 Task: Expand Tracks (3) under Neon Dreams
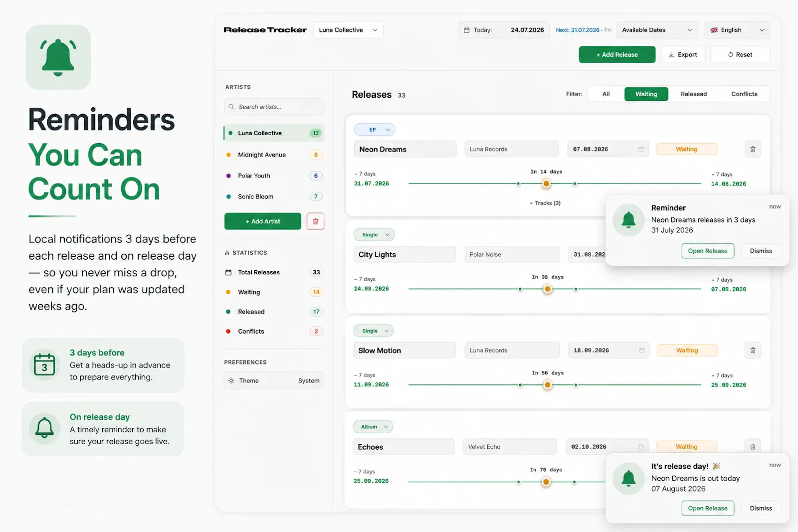point(546,203)
